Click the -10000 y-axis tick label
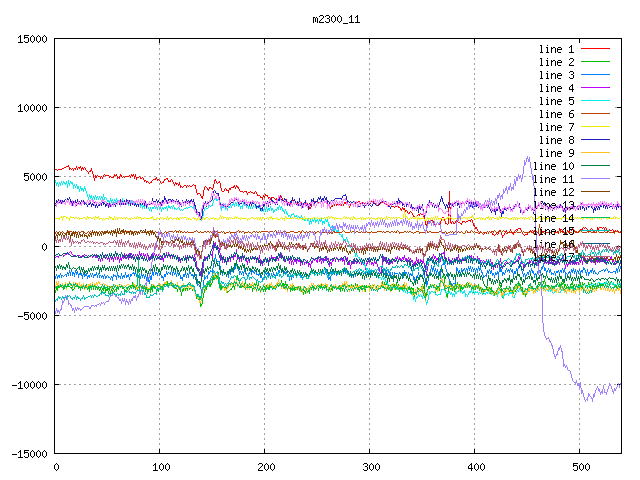 (26, 385)
